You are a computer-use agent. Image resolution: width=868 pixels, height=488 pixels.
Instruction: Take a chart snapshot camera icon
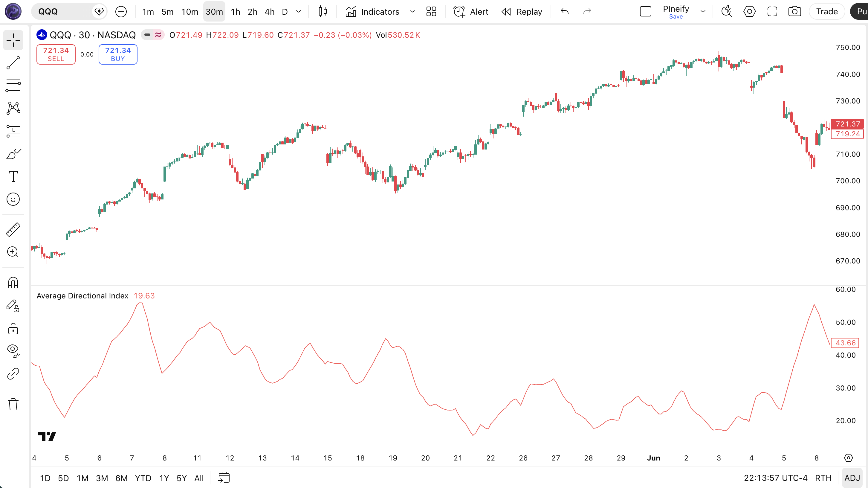click(x=794, y=11)
